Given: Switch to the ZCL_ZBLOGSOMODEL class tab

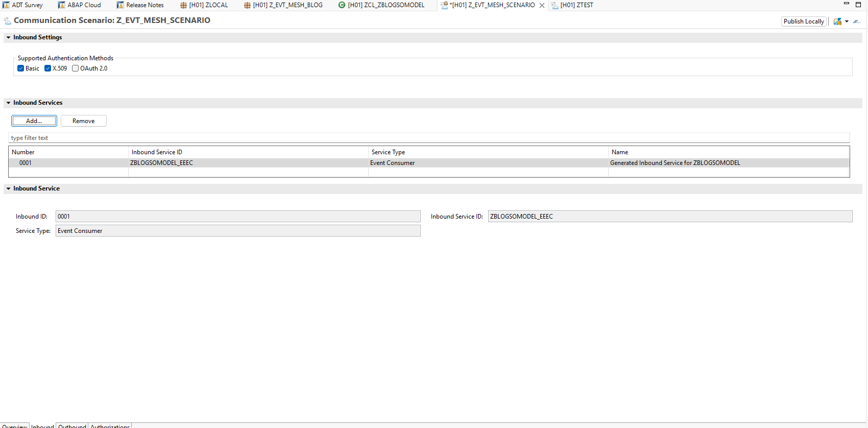Looking at the screenshot, I should coord(385,5).
